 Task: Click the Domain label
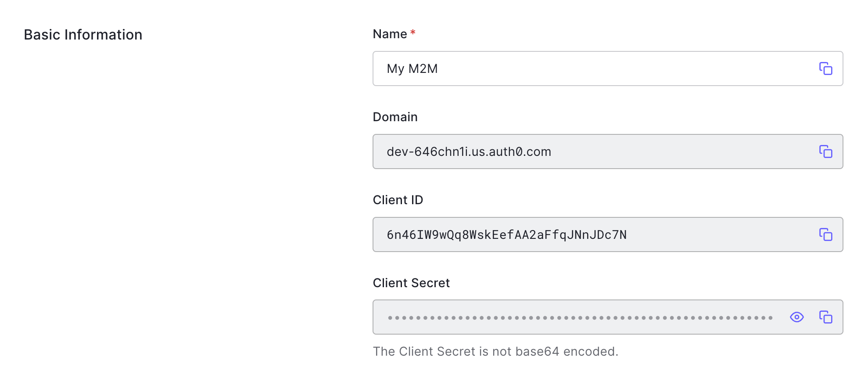click(395, 117)
